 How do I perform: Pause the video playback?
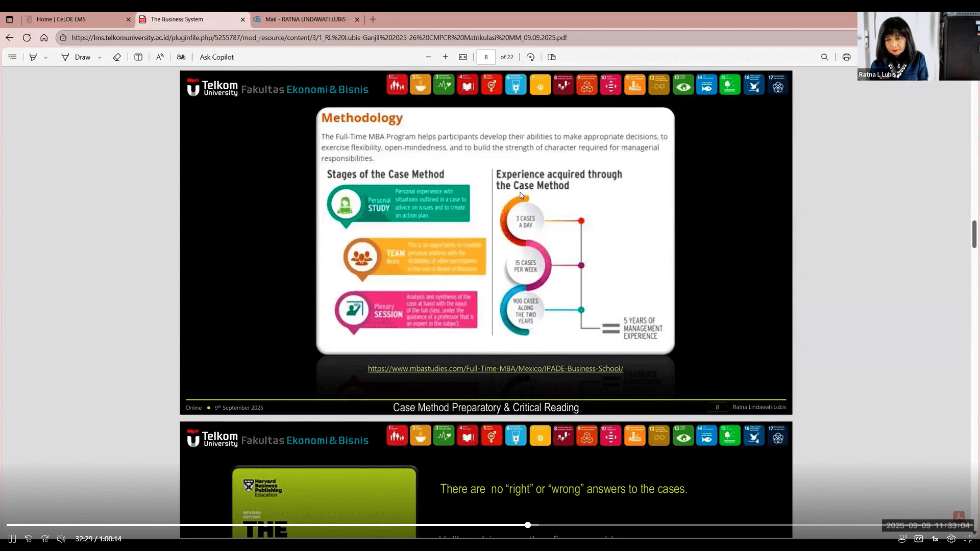tap(12, 539)
